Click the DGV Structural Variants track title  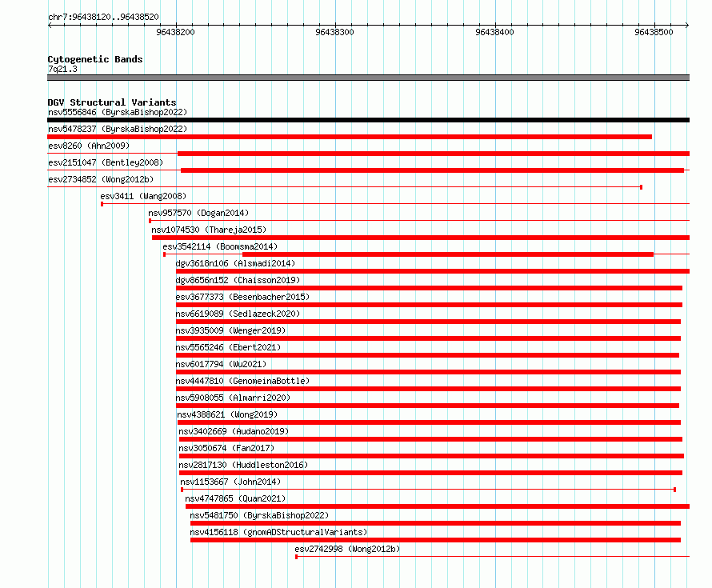coord(112,102)
